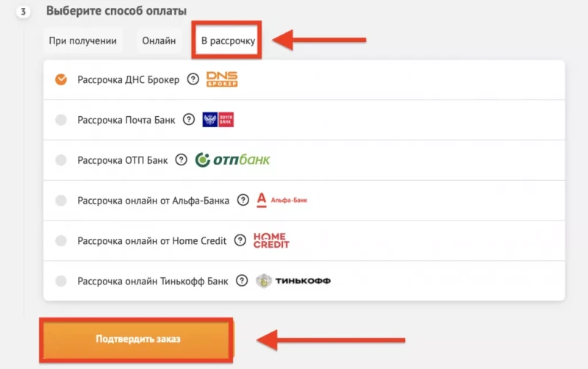Screen dimensions: 588x369
Task: Click question mark beside Тинькофф Банк option
Action: (x=242, y=281)
